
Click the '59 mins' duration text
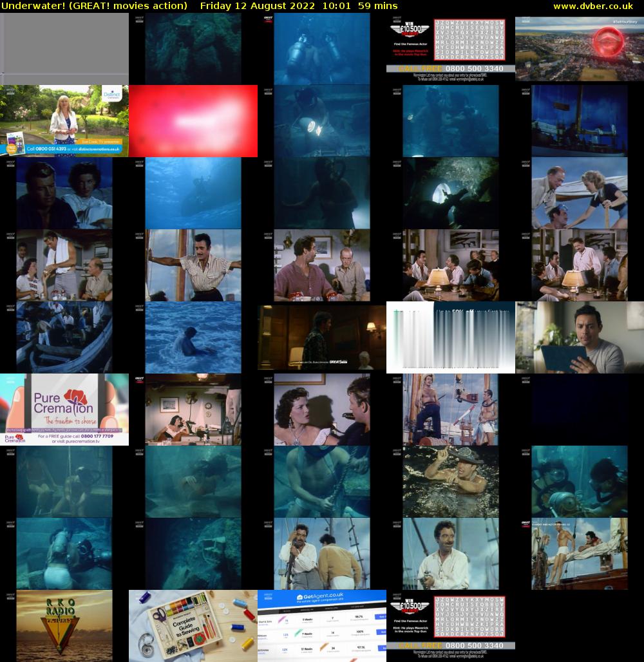(x=377, y=6)
